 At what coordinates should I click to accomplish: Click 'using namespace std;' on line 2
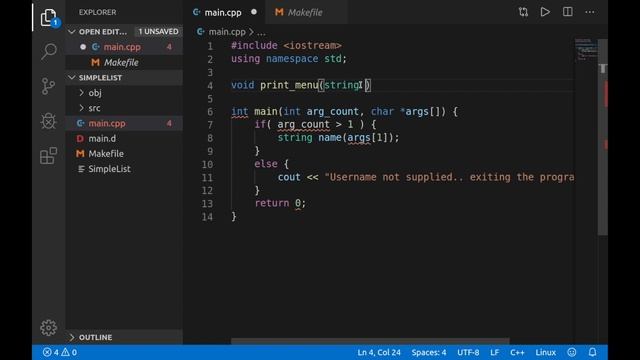click(289, 59)
